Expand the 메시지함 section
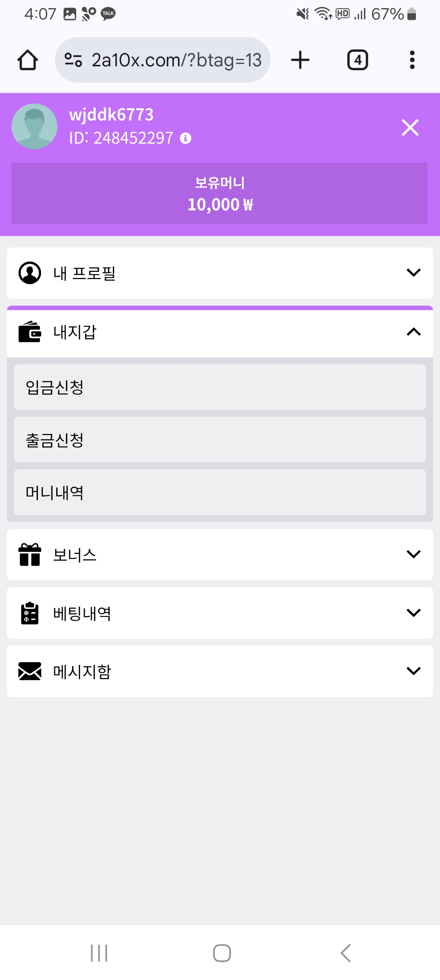Viewport: 440px width, 980px height. pos(220,671)
